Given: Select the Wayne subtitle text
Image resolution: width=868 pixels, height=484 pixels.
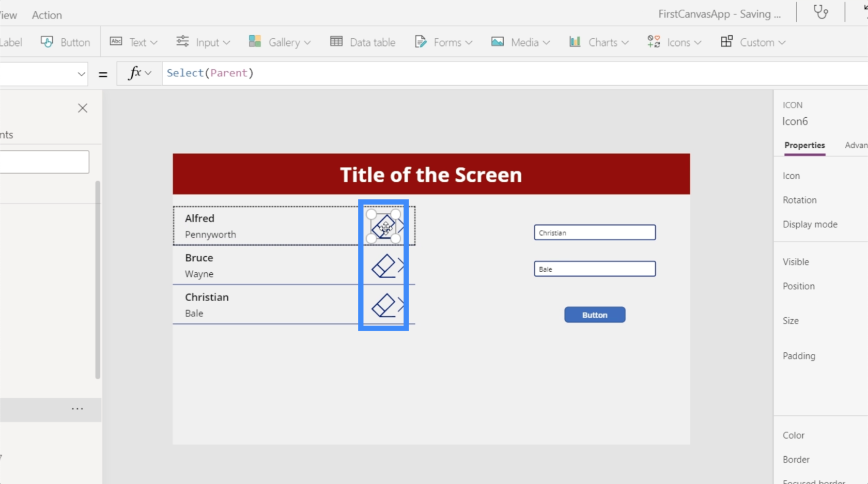Looking at the screenshot, I should (x=199, y=274).
